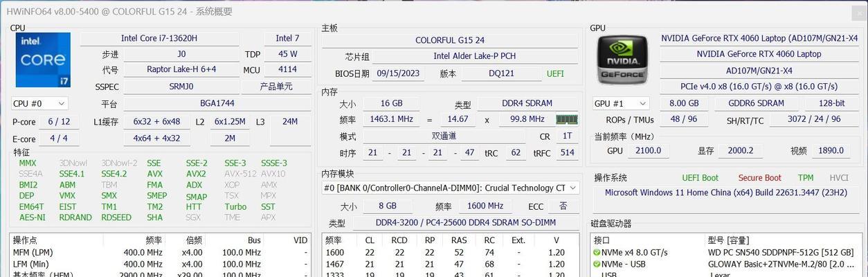Click the RAS column header in timing table
This screenshot has width=868, height=277.
pos(458,240)
